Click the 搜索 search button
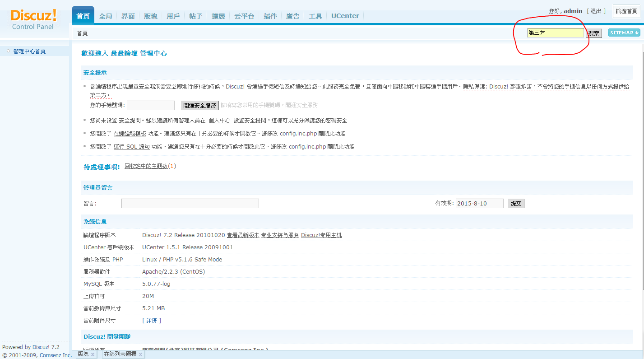The height and width of the screenshot is (359, 644). [x=594, y=33]
